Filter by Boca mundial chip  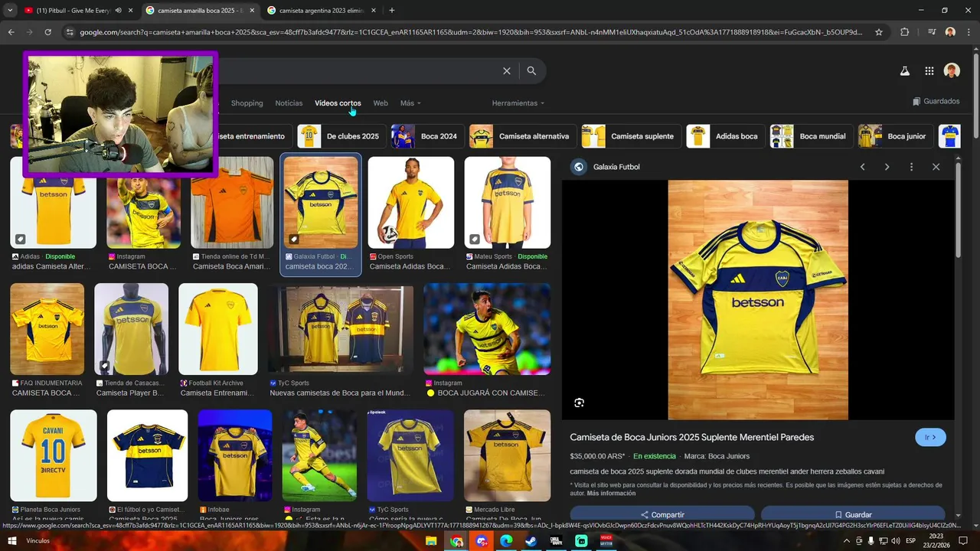coord(811,136)
